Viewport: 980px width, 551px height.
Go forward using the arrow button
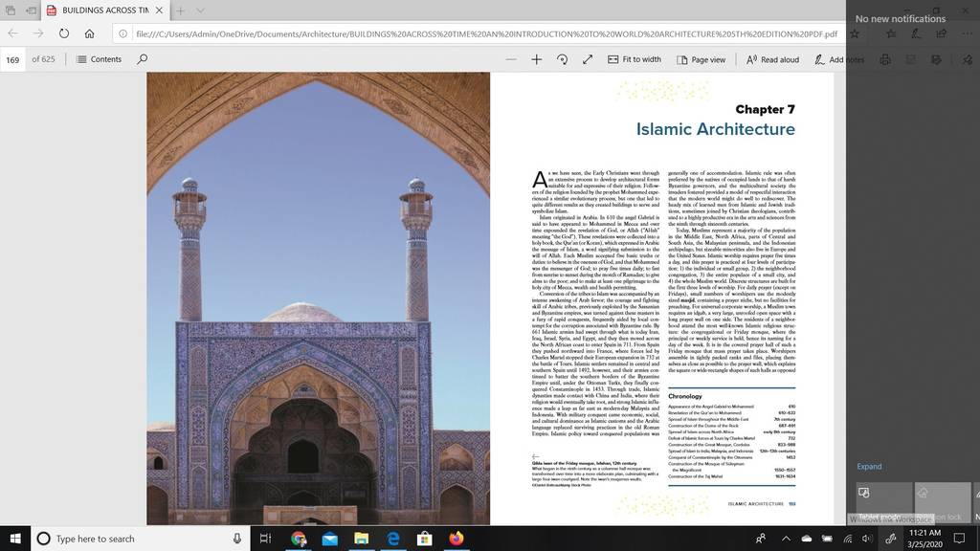(x=38, y=33)
